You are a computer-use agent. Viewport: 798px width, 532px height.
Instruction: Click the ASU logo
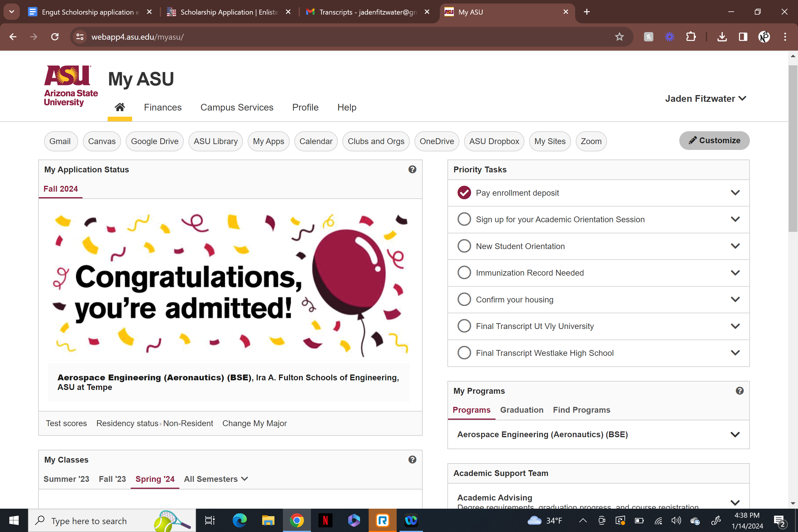click(71, 86)
